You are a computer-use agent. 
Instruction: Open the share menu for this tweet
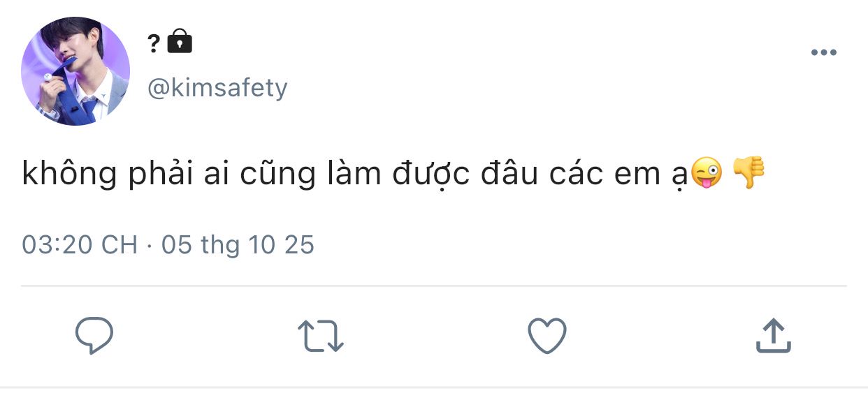coord(773,336)
